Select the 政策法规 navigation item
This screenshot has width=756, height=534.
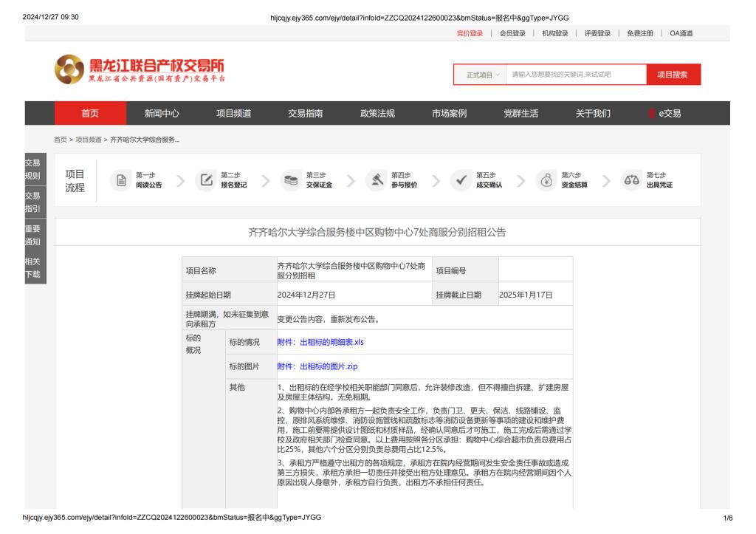[x=377, y=113]
